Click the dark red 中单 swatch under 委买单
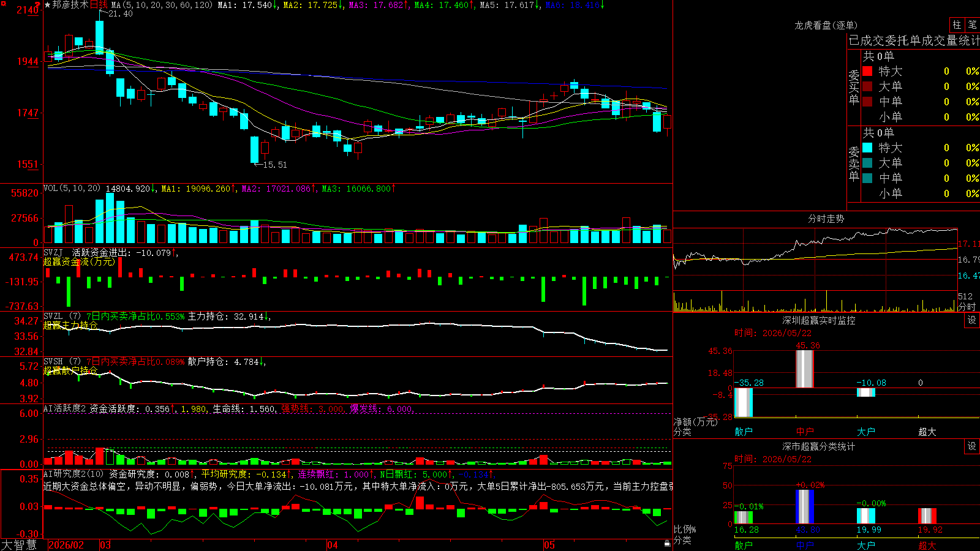This screenshot has height=551, width=980. (867, 102)
